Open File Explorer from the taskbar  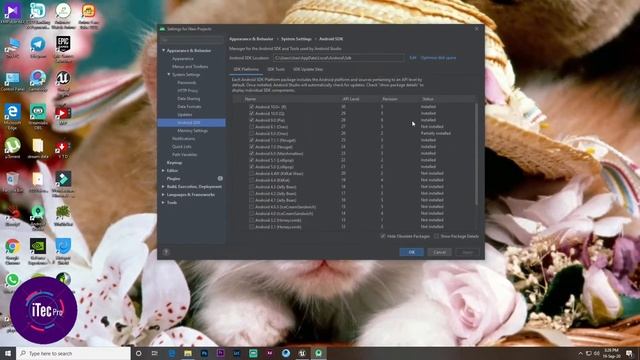[188, 353]
